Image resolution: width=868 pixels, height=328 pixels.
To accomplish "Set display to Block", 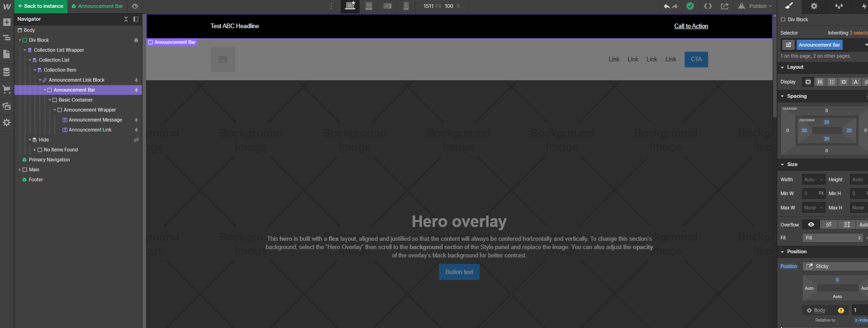I will coord(808,82).
